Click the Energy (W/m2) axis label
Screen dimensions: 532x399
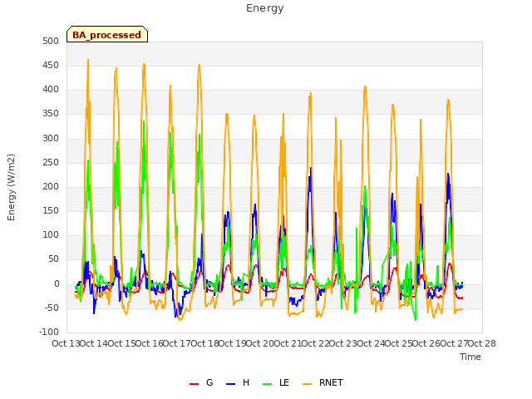11,187
